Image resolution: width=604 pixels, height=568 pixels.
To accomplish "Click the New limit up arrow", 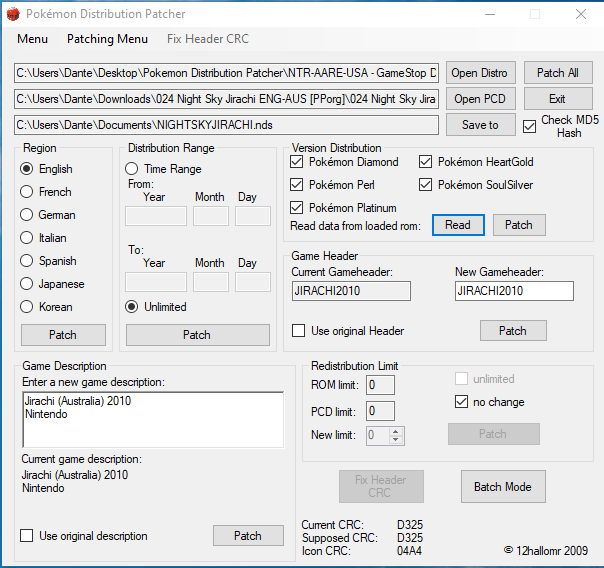I will 396,431.
